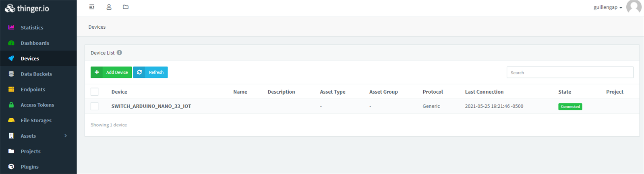Open the SWITCH_ARDUINO_NANO_33_IOT device link
Viewport: 644px width, 174px height.
coord(151,106)
